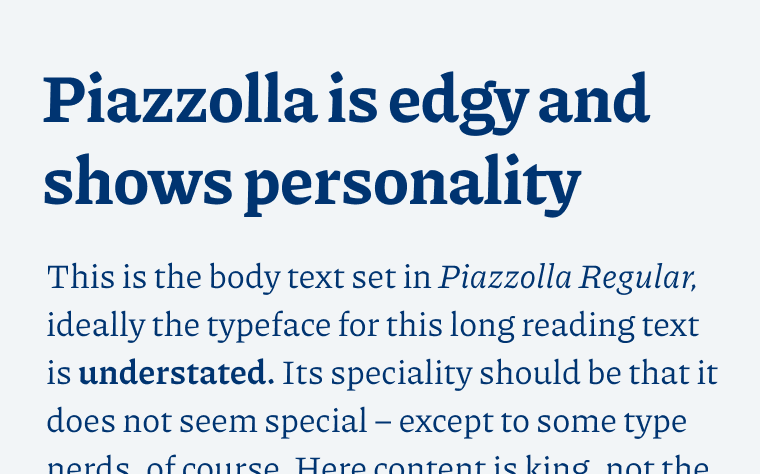This screenshot has width=760, height=474.
Task: Select the word shows in the heading
Action: click(x=138, y=181)
